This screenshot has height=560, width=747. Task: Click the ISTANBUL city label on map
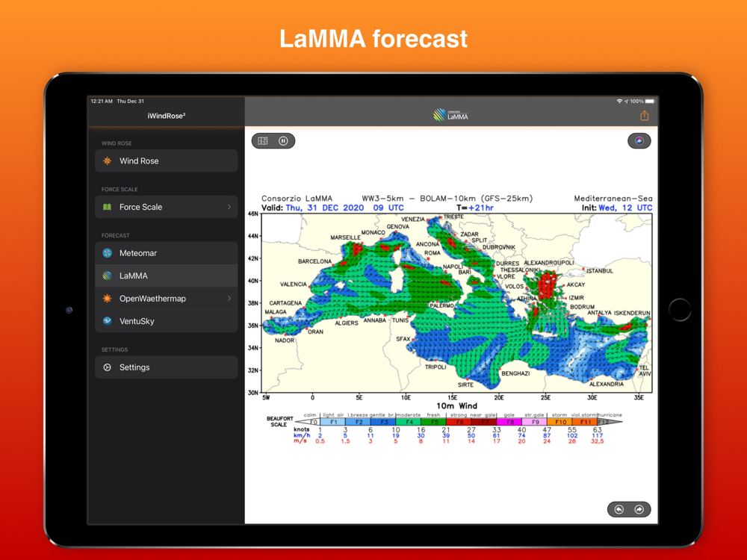tap(599, 271)
